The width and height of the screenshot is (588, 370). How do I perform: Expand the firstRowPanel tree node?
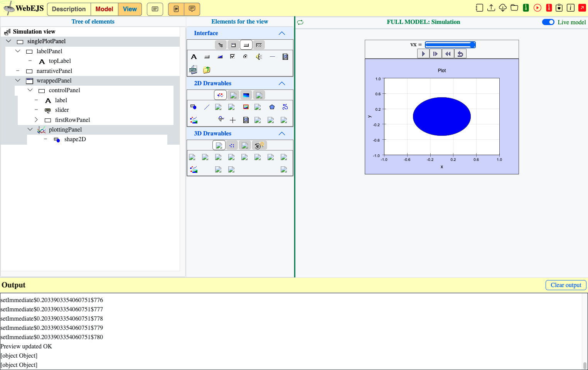tap(36, 120)
